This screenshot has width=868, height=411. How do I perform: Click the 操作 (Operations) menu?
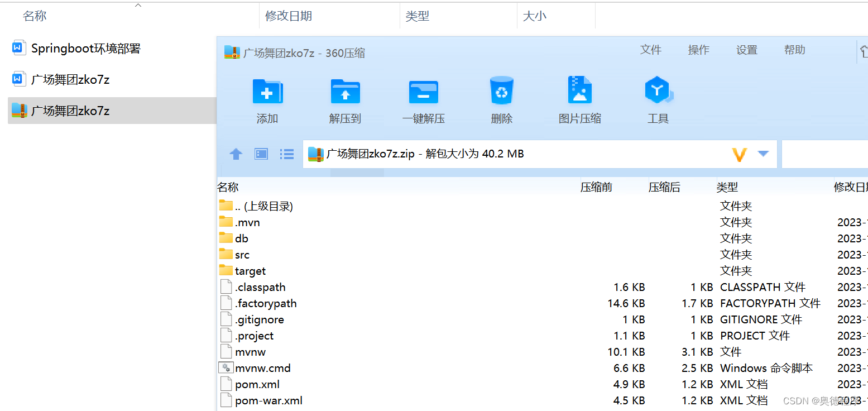(698, 50)
